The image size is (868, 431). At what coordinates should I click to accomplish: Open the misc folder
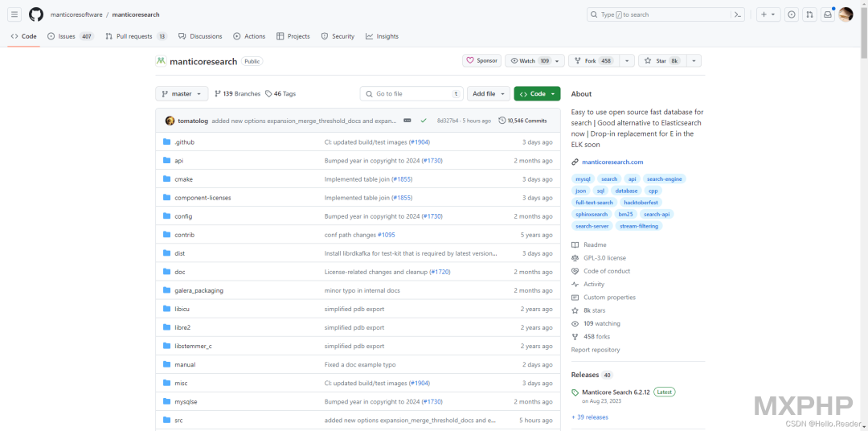(x=181, y=383)
